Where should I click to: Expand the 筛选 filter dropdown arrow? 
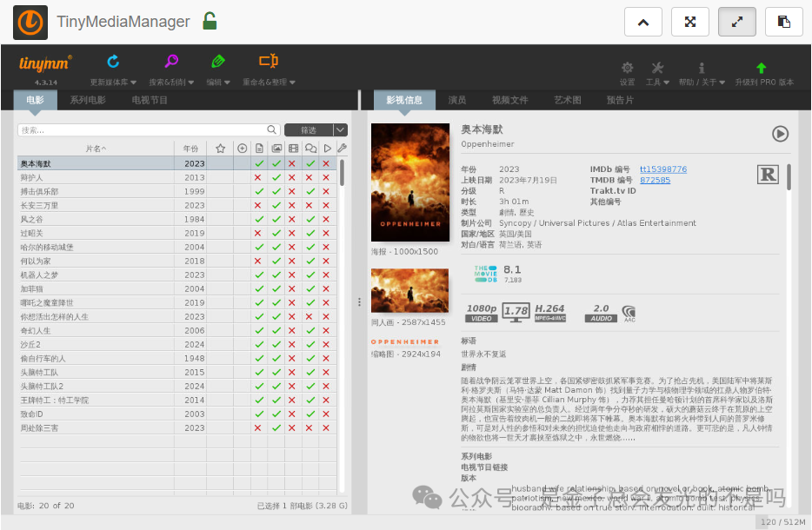pyautogui.click(x=341, y=130)
